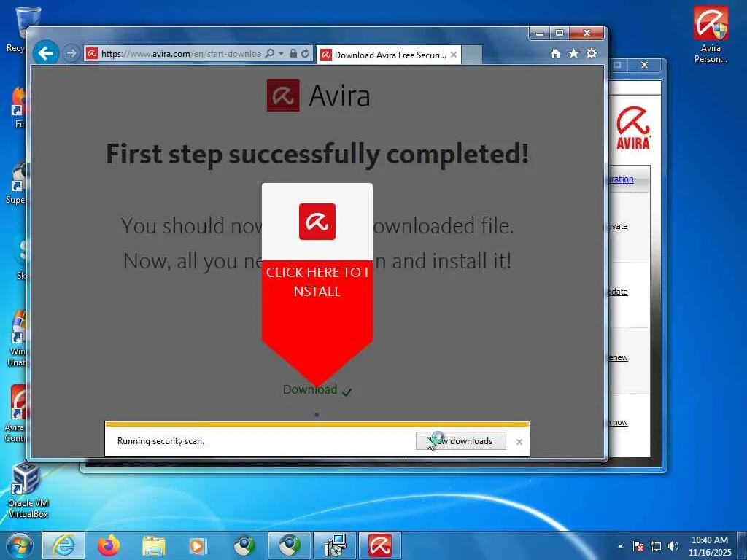Click the browser forward arrow button
This screenshot has height=560, width=747.
pos(71,54)
